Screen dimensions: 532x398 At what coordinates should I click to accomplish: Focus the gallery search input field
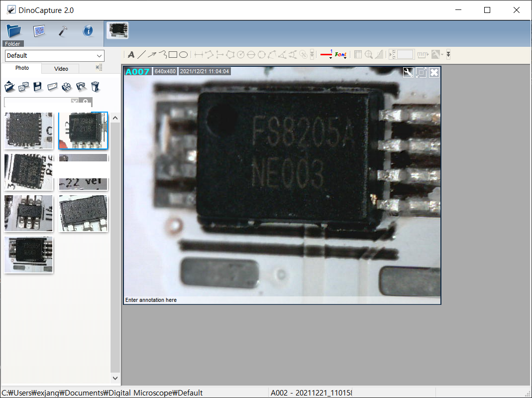click(x=37, y=102)
